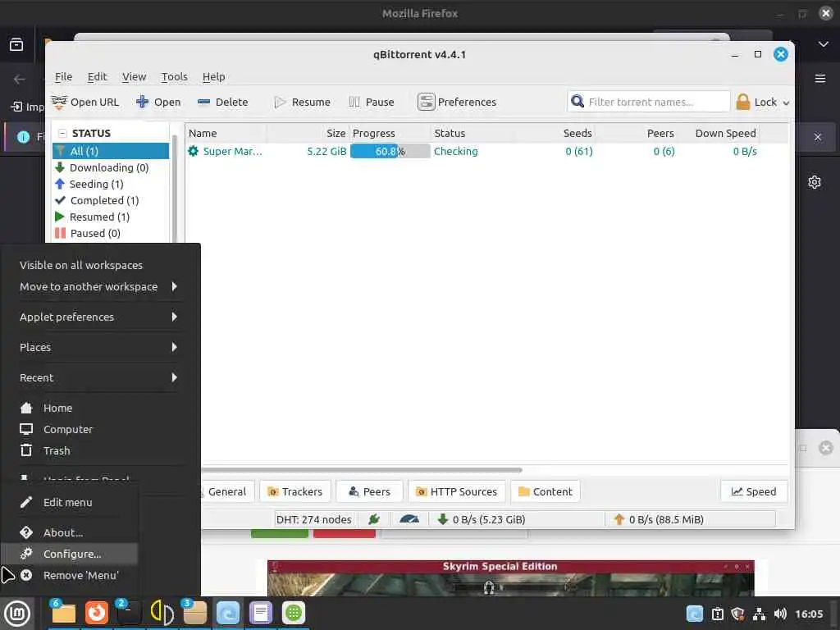
Task: Collapse the STATUS filter section
Action: (62, 133)
